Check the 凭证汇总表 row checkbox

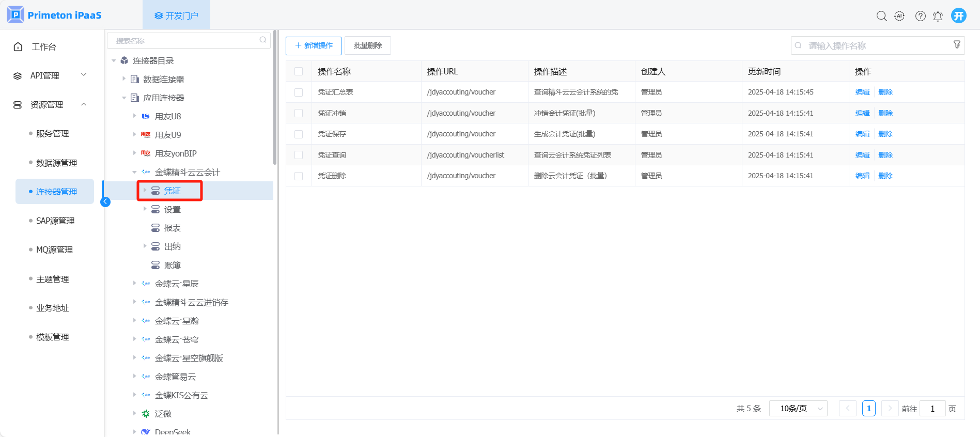[x=299, y=92]
